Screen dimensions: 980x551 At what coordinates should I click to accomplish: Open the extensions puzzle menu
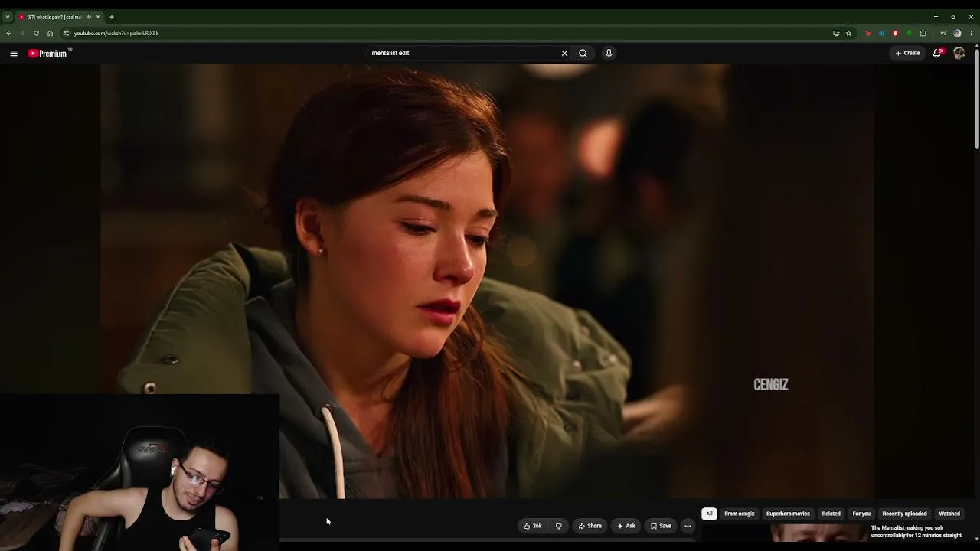[923, 33]
